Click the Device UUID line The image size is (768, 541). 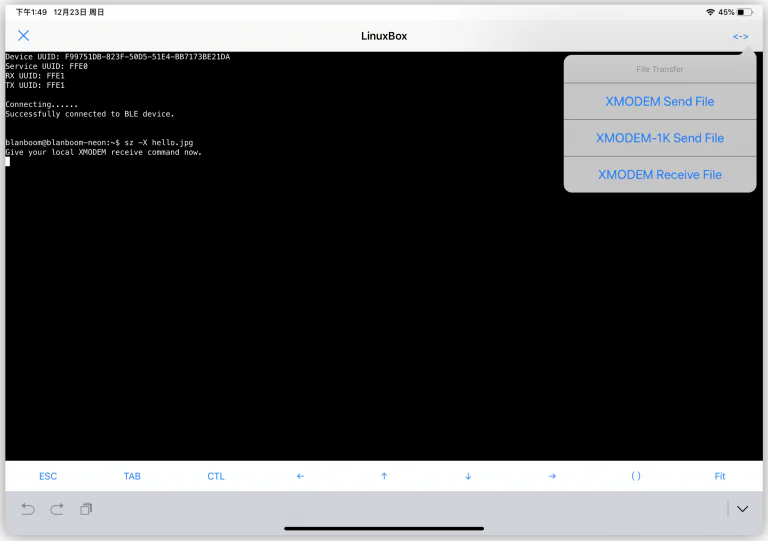(118, 57)
